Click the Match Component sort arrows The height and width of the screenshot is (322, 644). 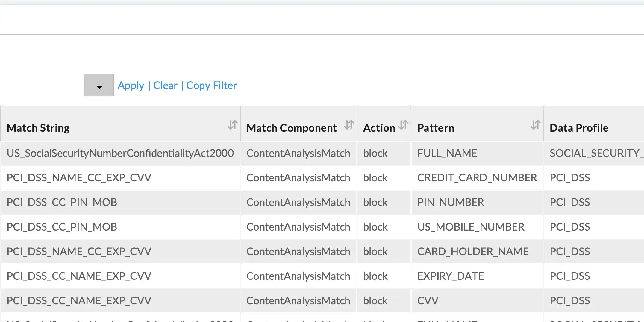point(349,125)
